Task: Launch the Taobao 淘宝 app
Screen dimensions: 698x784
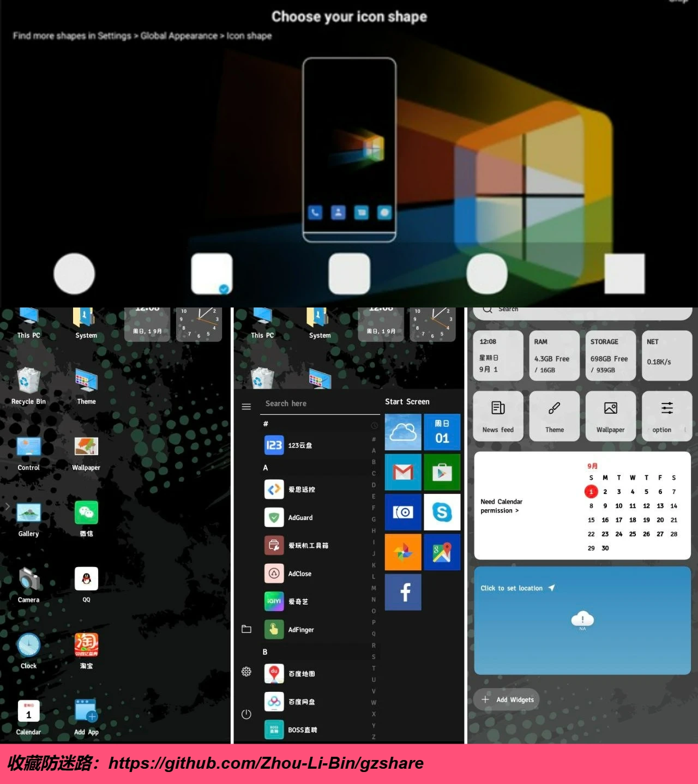Action: point(86,651)
